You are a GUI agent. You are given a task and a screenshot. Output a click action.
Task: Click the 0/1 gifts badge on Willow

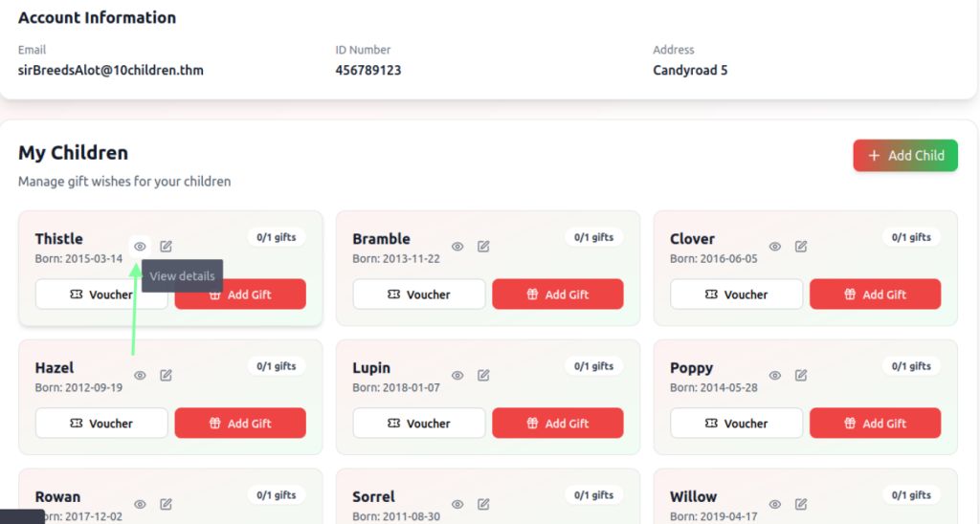[x=911, y=495]
